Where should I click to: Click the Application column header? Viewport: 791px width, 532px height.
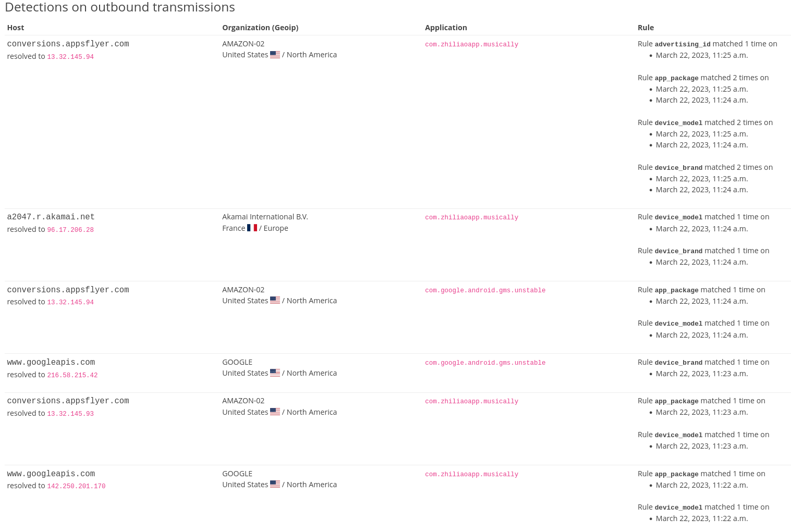(x=446, y=28)
